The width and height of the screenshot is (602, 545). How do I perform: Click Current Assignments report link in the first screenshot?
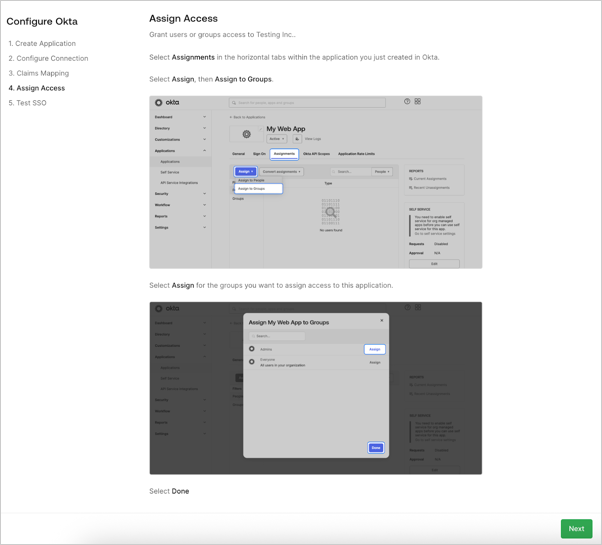pos(428,179)
